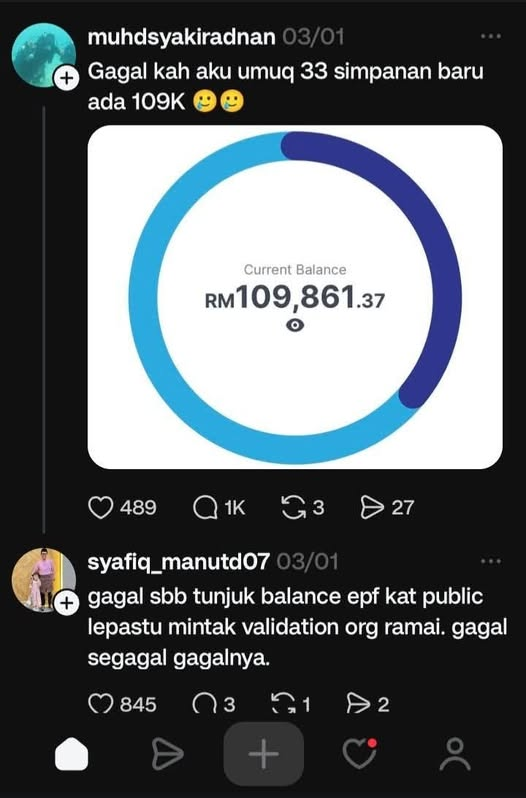This screenshot has height=798, width=526.
Task: Open the Current Balance donut chart image
Action: click(295, 297)
